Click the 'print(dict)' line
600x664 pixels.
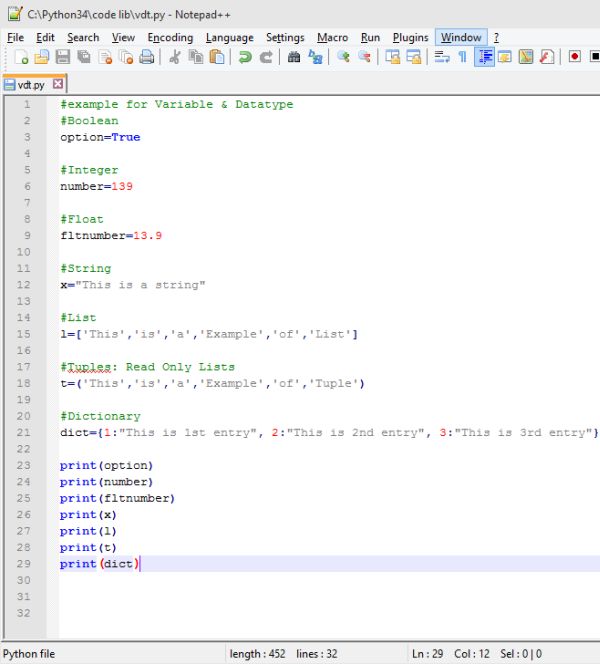(x=100, y=564)
